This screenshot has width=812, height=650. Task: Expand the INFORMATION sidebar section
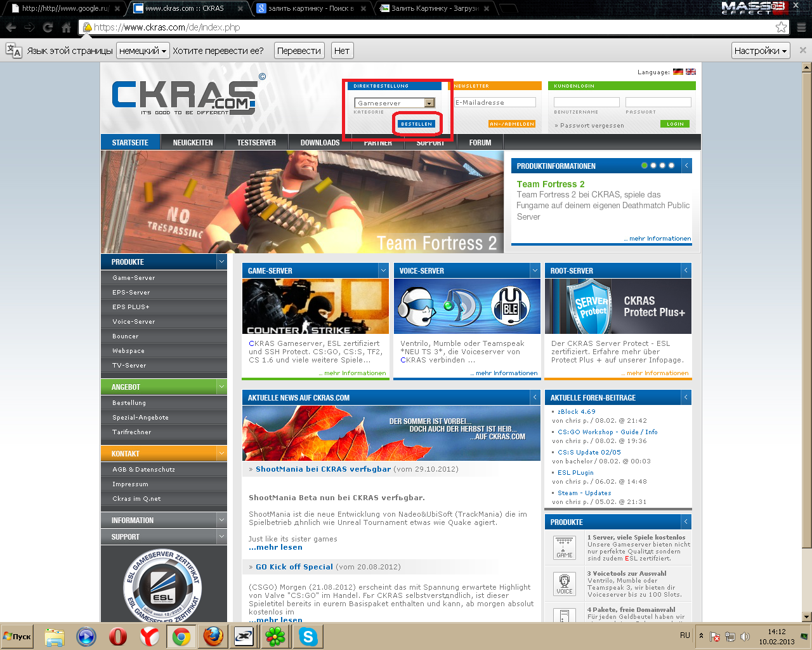pos(221,520)
